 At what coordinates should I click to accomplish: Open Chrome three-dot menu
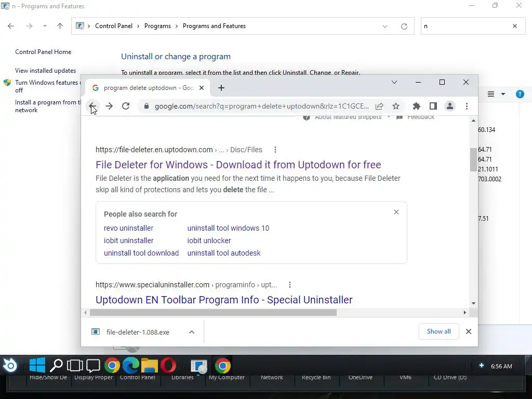click(x=467, y=106)
